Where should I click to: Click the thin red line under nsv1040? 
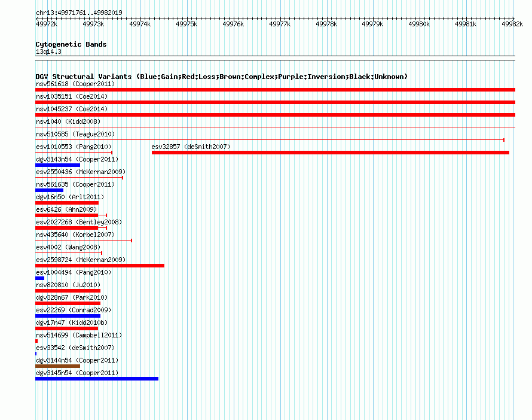(x=275, y=127)
